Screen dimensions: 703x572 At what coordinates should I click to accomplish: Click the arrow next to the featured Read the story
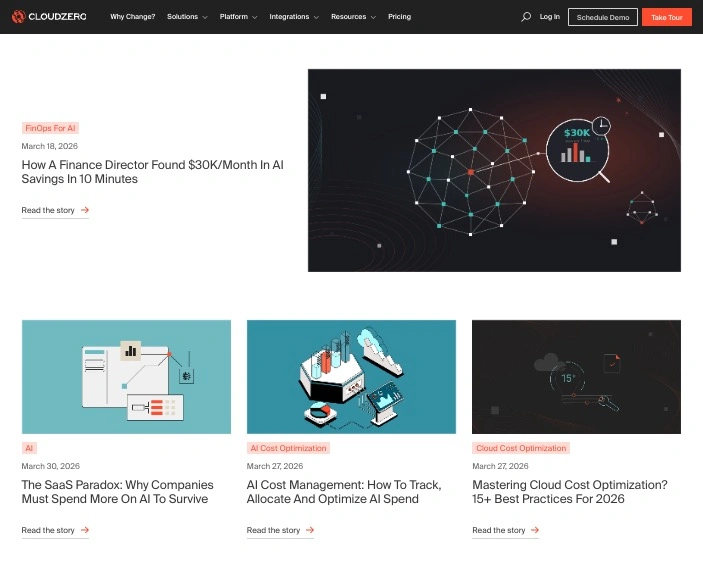(85, 210)
